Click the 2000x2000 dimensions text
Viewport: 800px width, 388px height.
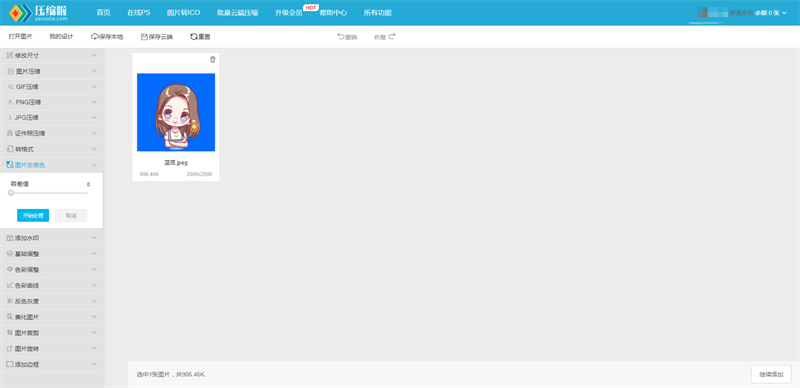[x=199, y=174]
